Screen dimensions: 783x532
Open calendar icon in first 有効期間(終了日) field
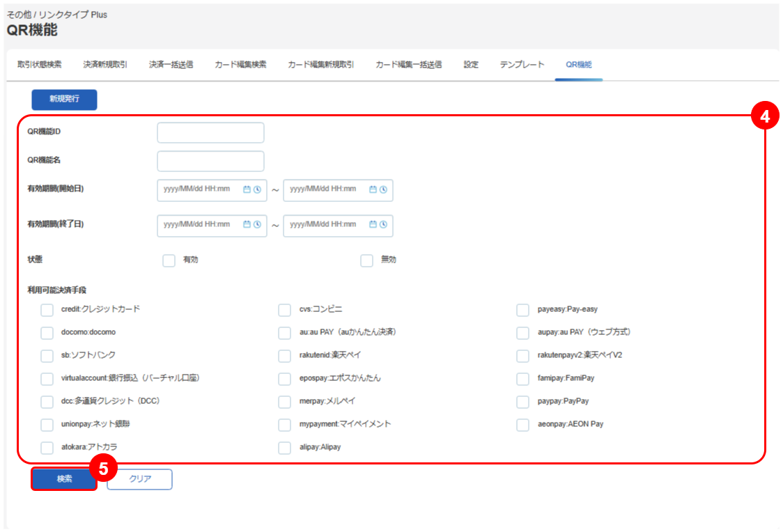coord(247,225)
